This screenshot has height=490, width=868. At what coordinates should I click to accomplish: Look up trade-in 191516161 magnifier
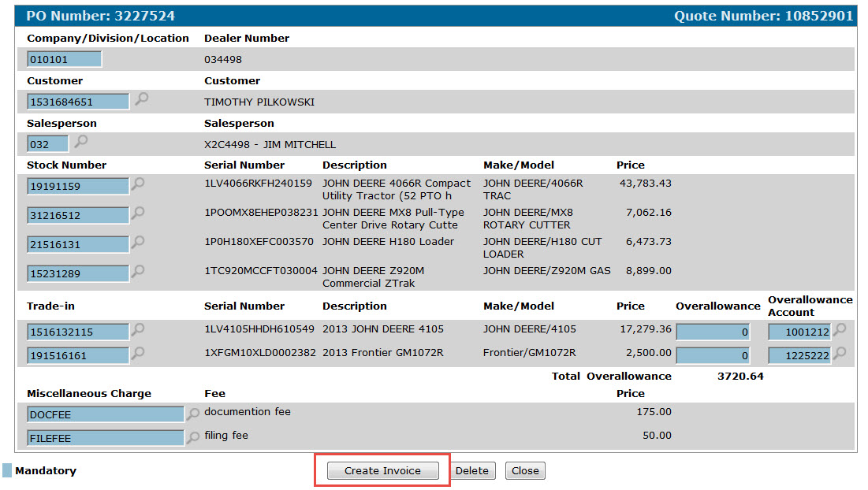(138, 353)
